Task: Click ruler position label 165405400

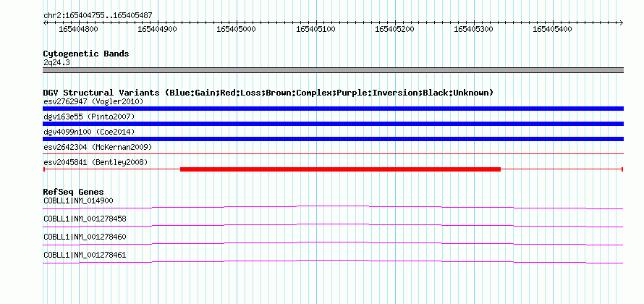Action: point(552,29)
